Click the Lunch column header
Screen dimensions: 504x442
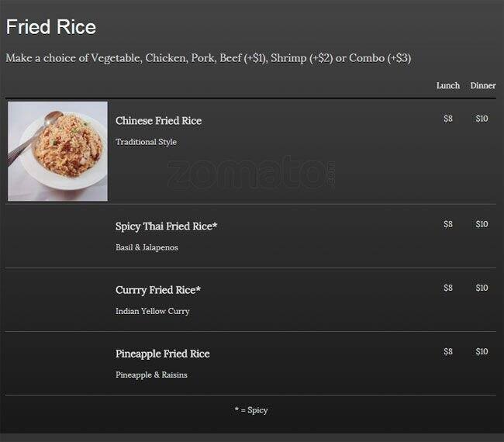coord(448,86)
